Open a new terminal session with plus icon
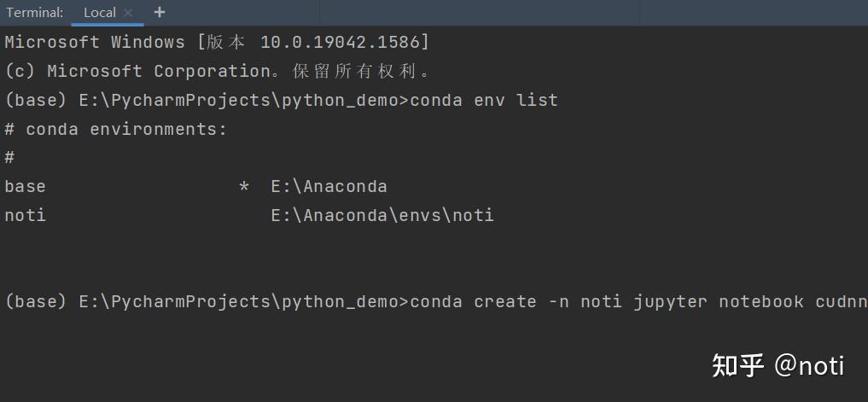Viewport: 868px width, 402px height. (160, 13)
